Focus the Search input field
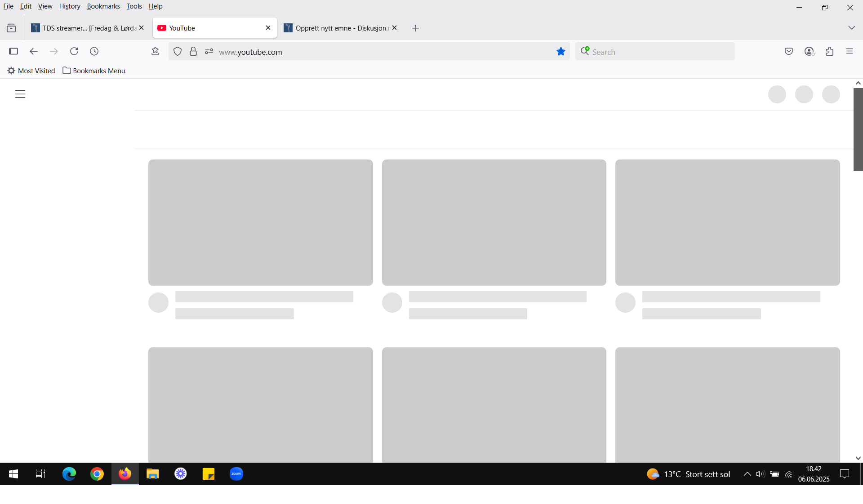Image resolution: width=863 pixels, height=504 pixels. coord(655,52)
